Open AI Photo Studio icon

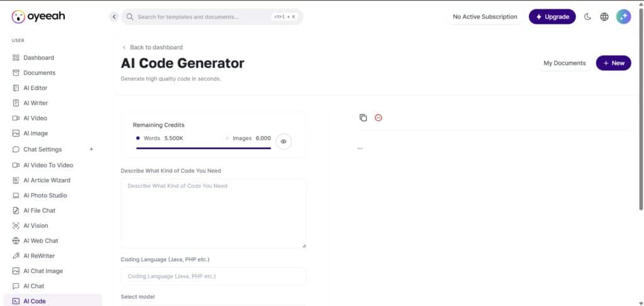point(16,195)
